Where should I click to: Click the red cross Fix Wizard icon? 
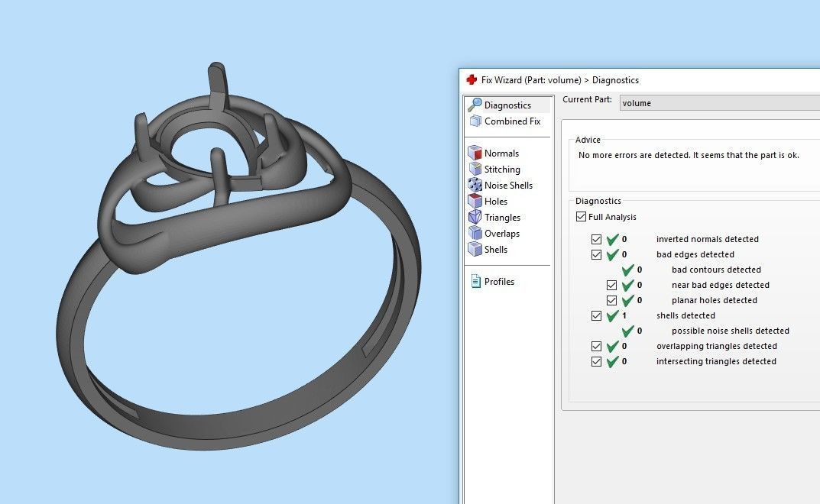point(472,80)
